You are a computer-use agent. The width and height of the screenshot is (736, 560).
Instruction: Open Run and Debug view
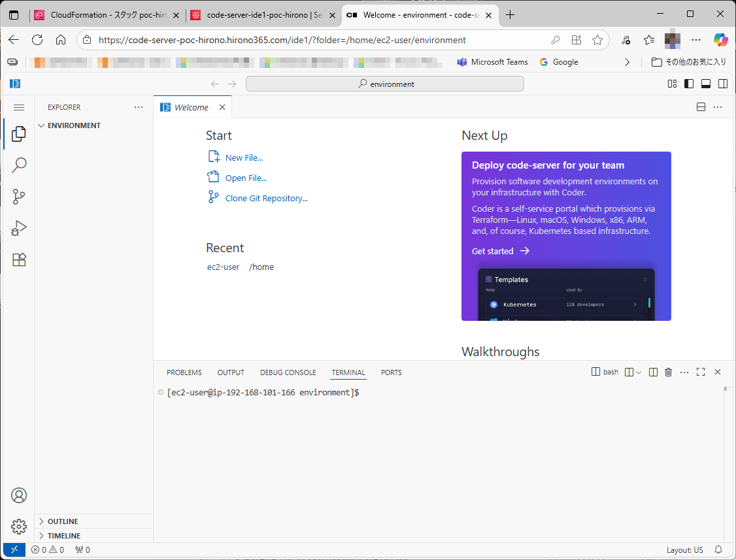pos(19,228)
